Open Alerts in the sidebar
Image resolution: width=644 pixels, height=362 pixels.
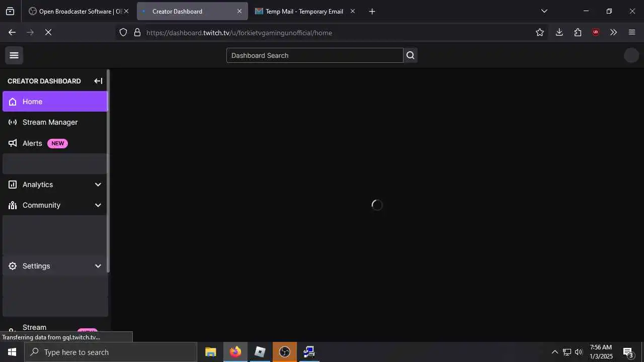click(55, 143)
